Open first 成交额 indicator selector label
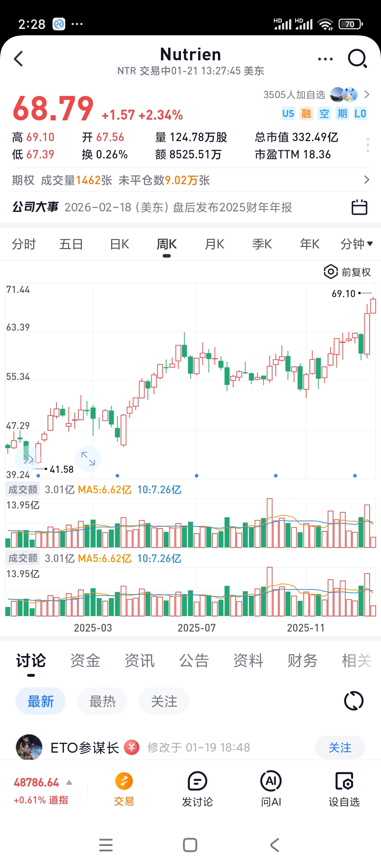 pyautogui.click(x=23, y=489)
